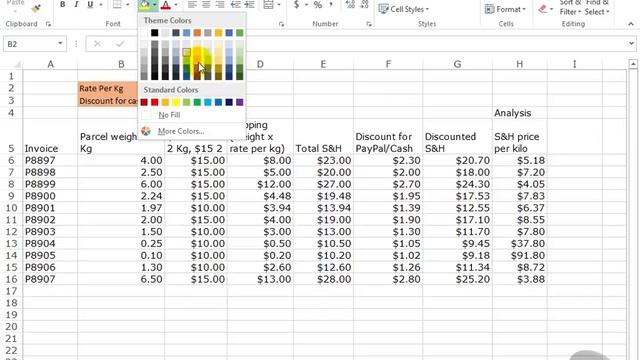The image size is (640, 360).
Task: Click the Increase Indent icon
Action: click(249, 4)
